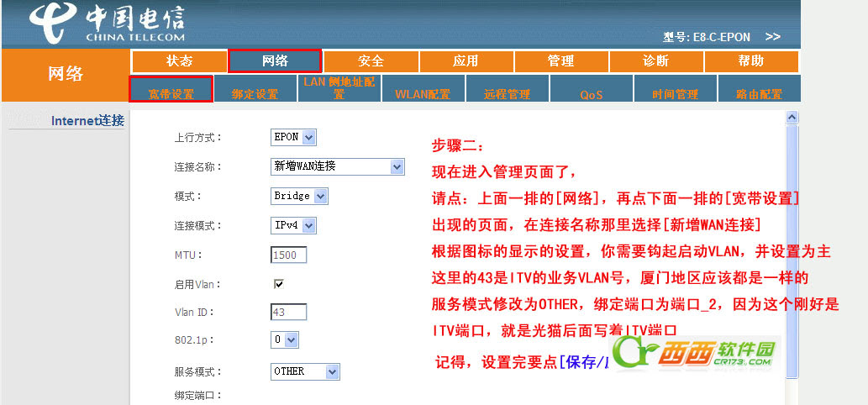
Task: Open the 模式 Bridge dropdown
Action: click(299, 196)
